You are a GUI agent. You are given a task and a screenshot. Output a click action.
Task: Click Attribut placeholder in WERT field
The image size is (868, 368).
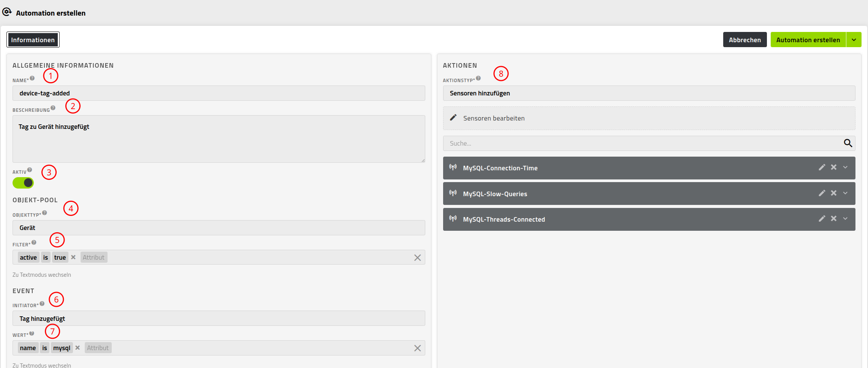click(98, 348)
